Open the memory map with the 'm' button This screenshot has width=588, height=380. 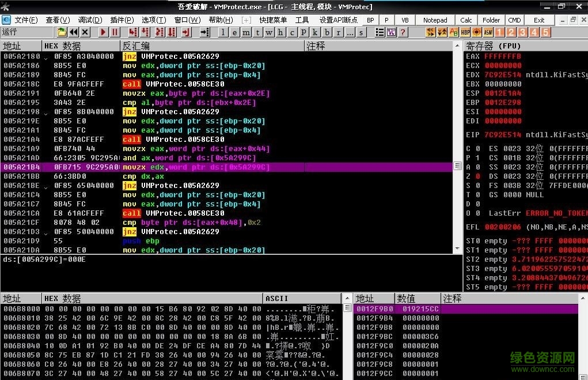(246, 32)
